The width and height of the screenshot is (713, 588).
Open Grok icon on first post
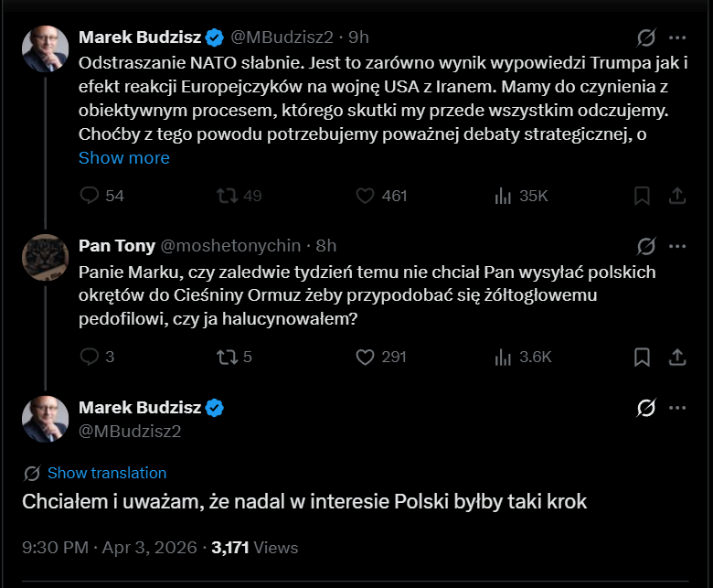(646, 37)
